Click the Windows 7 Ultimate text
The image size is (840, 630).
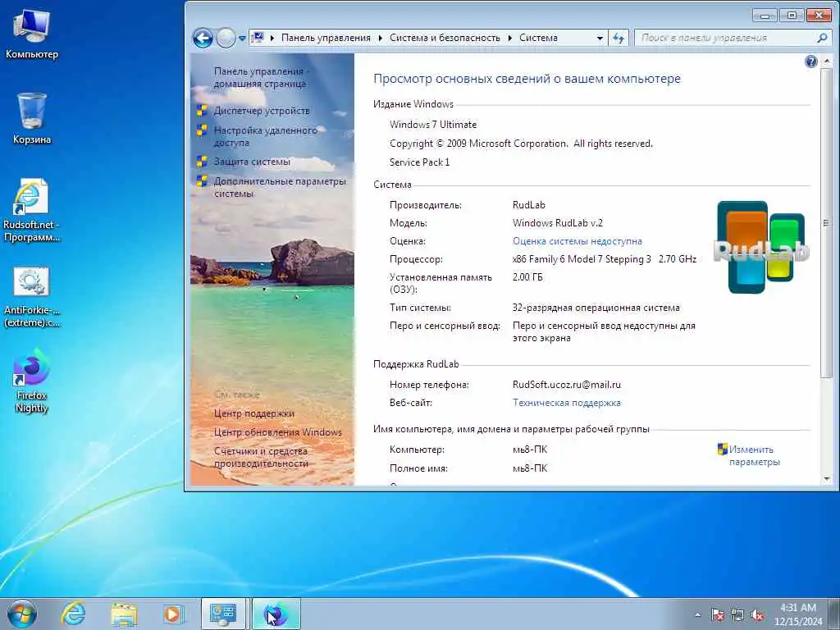(x=433, y=125)
